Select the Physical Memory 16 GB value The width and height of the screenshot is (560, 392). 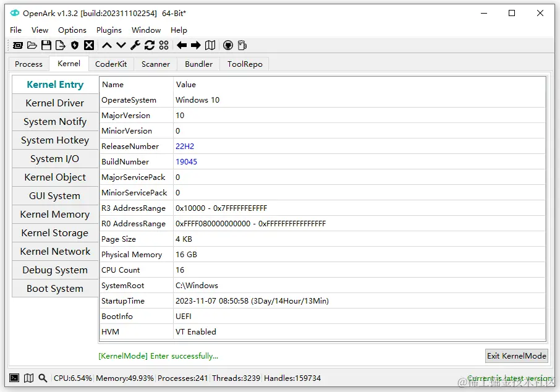pyautogui.click(x=186, y=254)
